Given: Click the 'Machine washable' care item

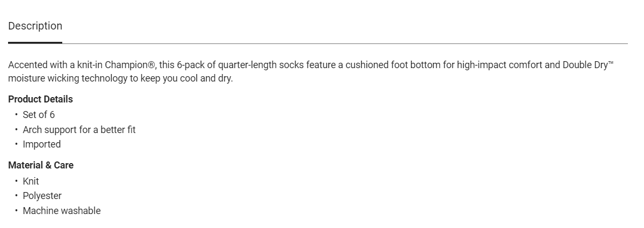Looking at the screenshot, I should (61, 211).
